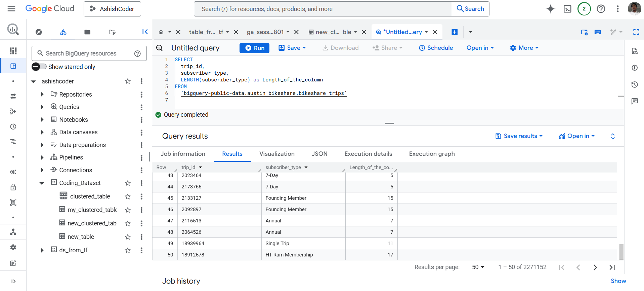
Task: Focus the Search BigQuery resources field
Action: click(89, 53)
